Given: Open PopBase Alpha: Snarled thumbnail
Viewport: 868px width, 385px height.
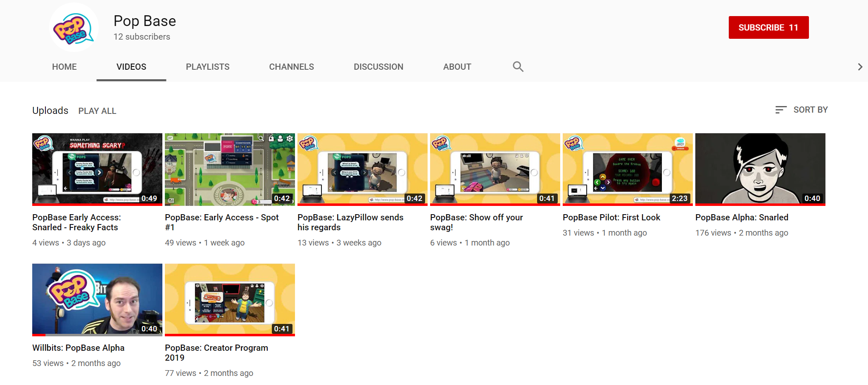Looking at the screenshot, I should coord(760,169).
